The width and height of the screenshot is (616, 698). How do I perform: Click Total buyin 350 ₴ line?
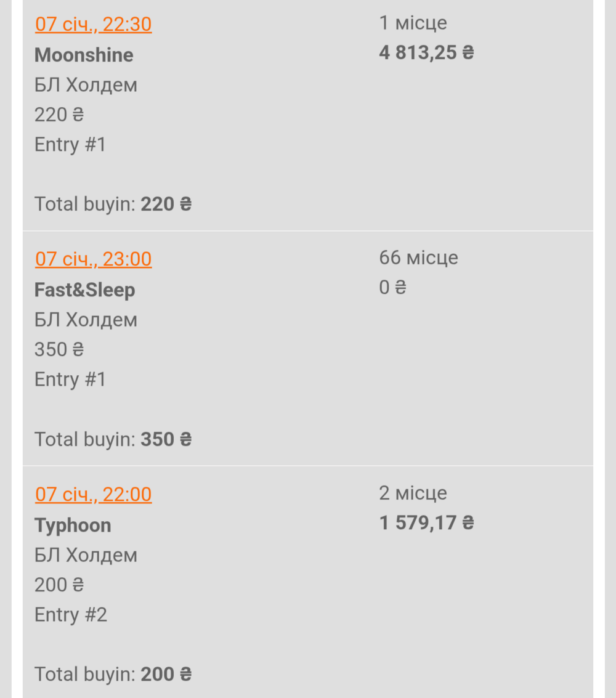click(x=113, y=439)
